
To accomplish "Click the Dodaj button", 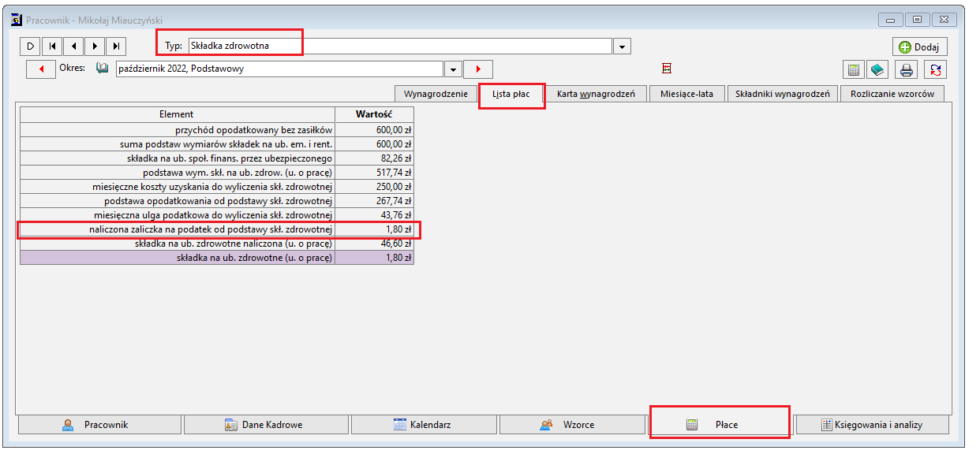I will tap(919, 47).
